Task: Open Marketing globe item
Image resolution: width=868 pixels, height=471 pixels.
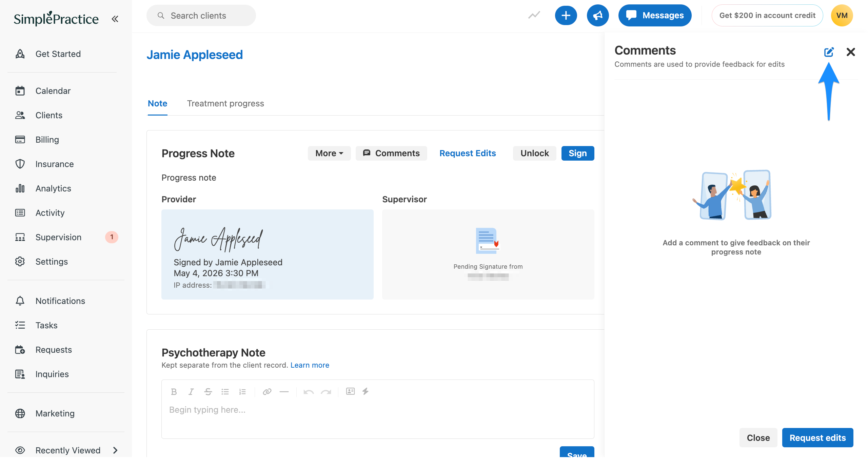Action: tap(55, 413)
